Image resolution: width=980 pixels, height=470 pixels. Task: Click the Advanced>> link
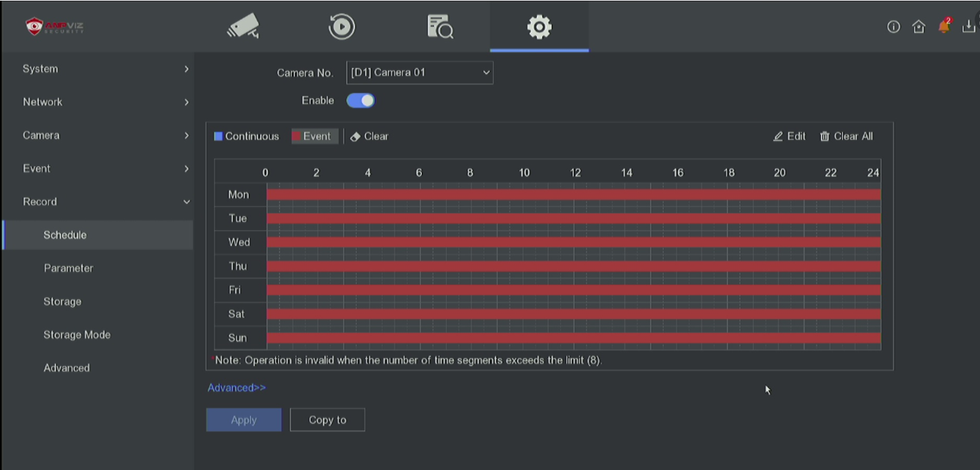236,388
